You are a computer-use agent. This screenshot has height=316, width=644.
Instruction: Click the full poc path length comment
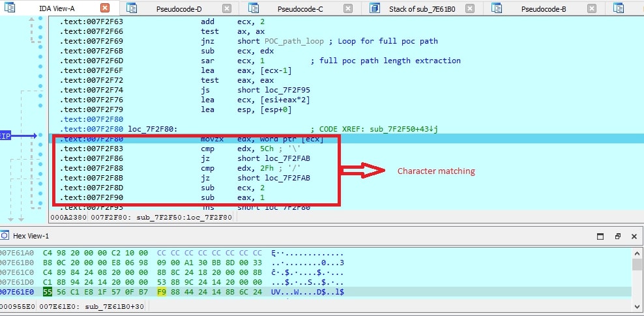point(386,61)
